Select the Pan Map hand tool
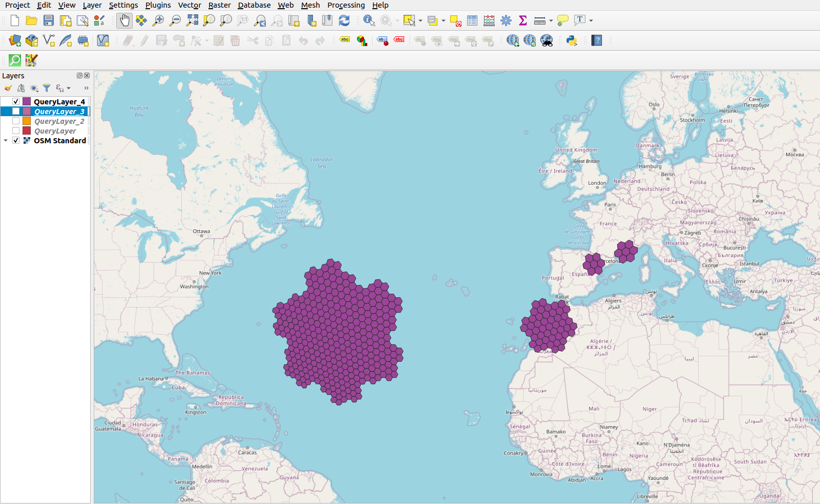The height and width of the screenshot is (504, 820). coord(124,20)
